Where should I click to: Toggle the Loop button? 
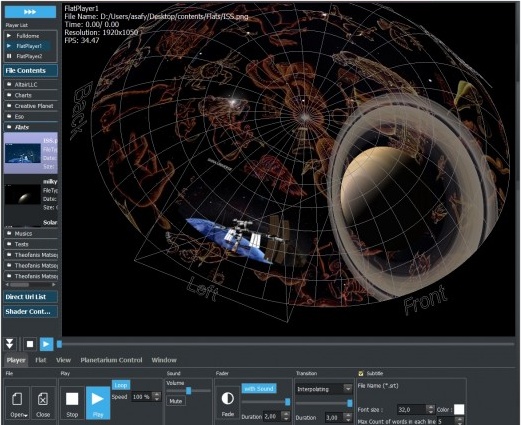tap(121, 385)
